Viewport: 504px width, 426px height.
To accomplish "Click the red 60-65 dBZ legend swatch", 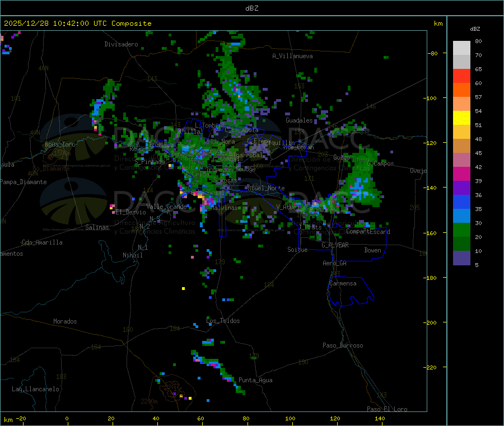I will click(461, 76).
